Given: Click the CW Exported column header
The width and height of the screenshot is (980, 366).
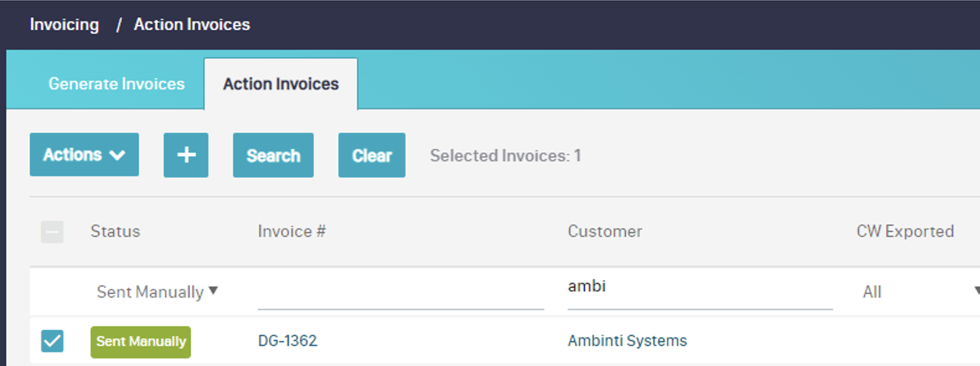Looking at the screenshot, I should (904, 231).
